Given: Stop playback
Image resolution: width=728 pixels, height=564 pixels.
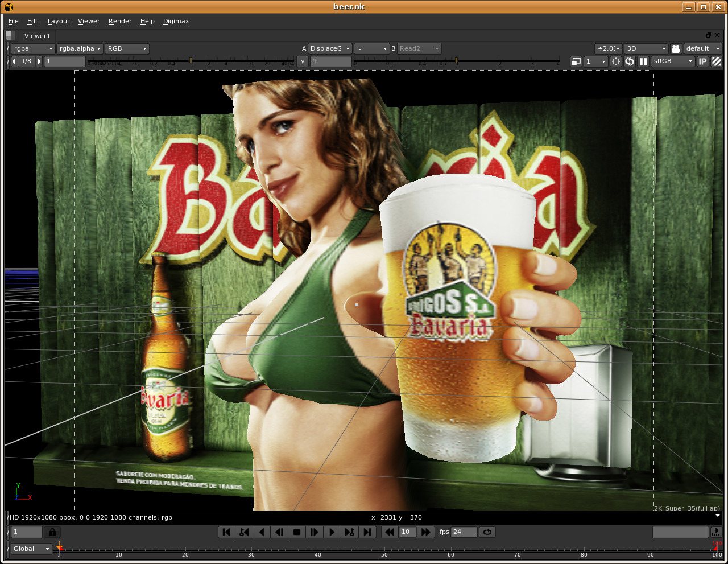Looking at the screenshot, I should pos(297,532).
